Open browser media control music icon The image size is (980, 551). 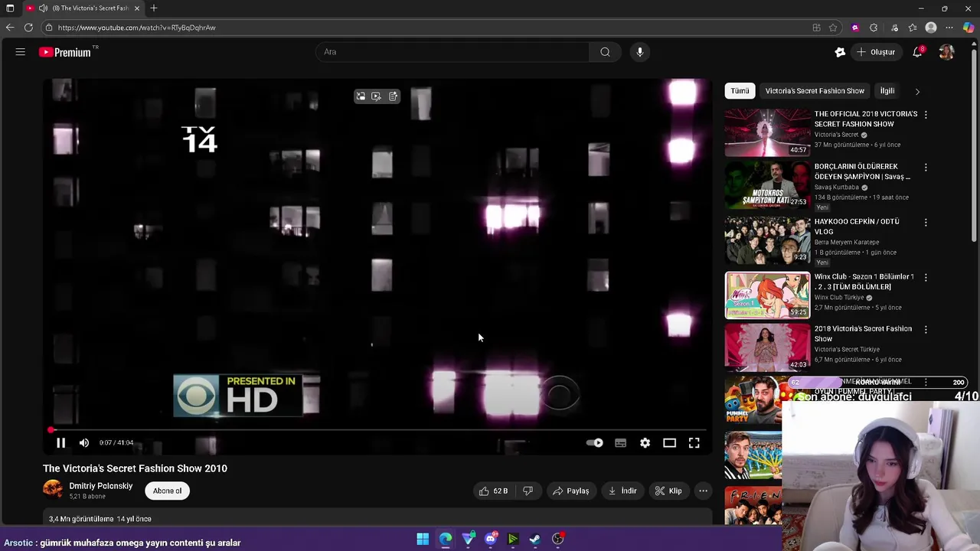click(x=894, y=28)
